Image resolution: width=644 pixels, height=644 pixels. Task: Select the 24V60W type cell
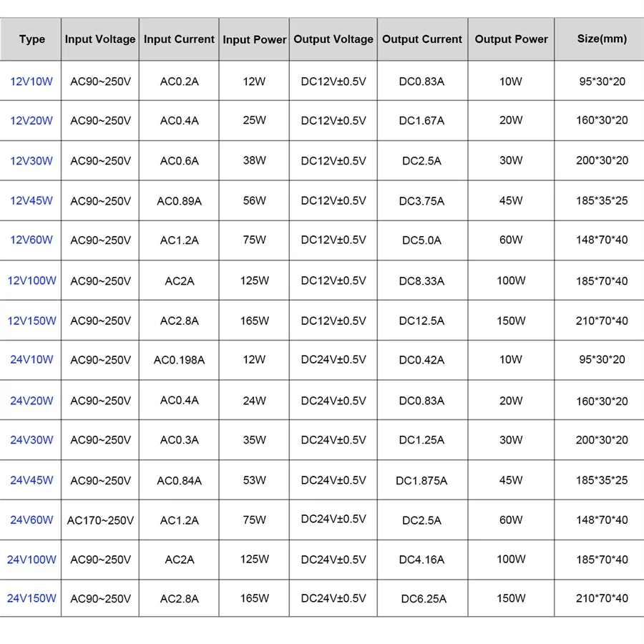(31, 520)
